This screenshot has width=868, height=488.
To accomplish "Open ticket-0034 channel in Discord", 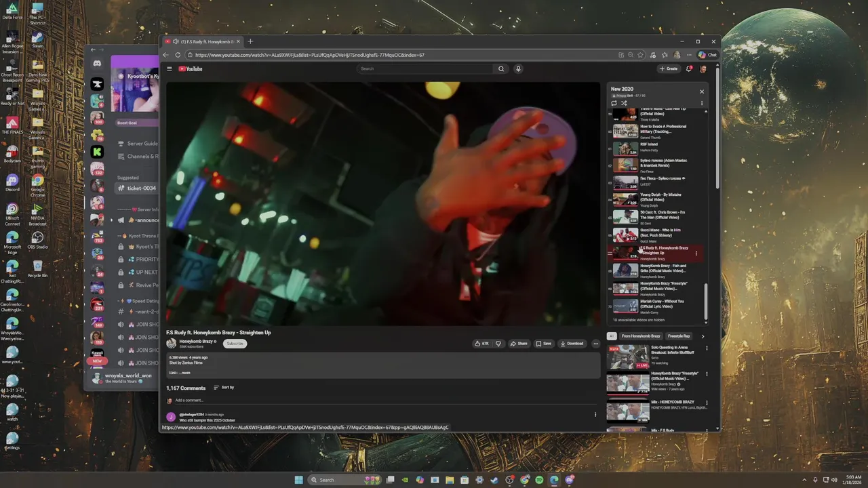I will pyautogui.click(x=137, y=188).
